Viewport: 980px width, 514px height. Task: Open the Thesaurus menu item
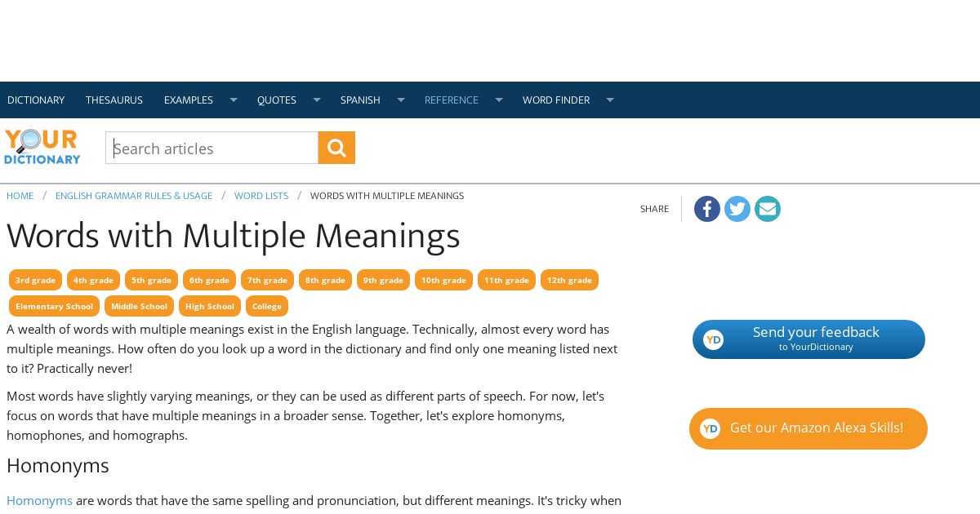click(x=114, y=100)
